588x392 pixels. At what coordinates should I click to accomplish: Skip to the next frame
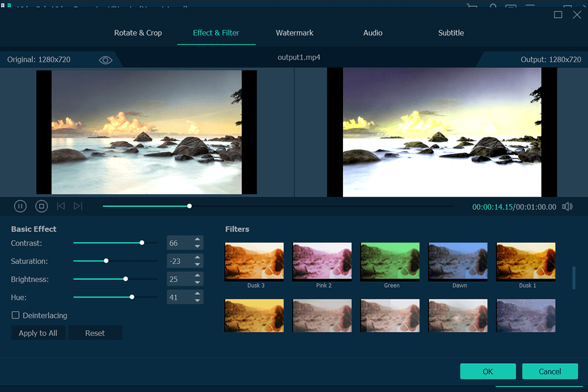pos(78,206)
